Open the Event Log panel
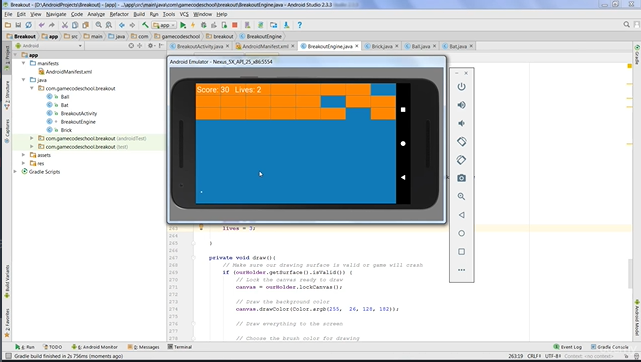Screen dimensions: 641x362 (x=567, y=347)
